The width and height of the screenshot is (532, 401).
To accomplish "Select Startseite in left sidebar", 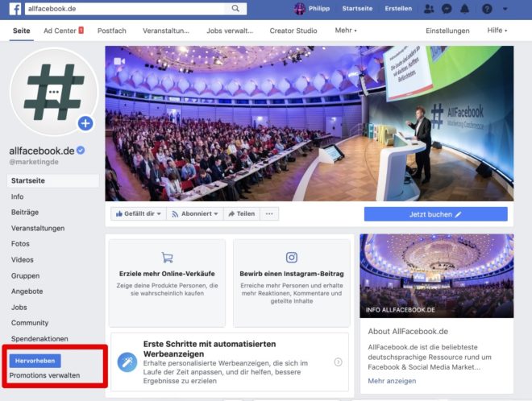I will [x=53, y=180].
